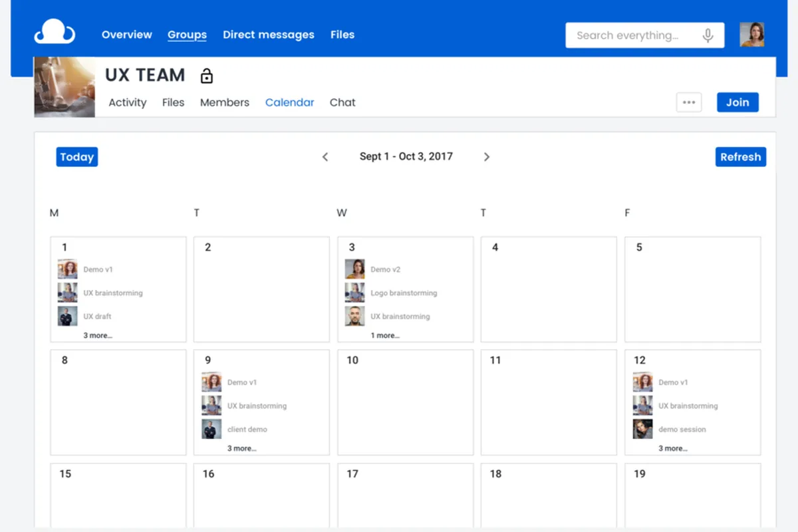Click the Join button
The width and height of the screenshot is (798, 532).
(x=737, y=102)
